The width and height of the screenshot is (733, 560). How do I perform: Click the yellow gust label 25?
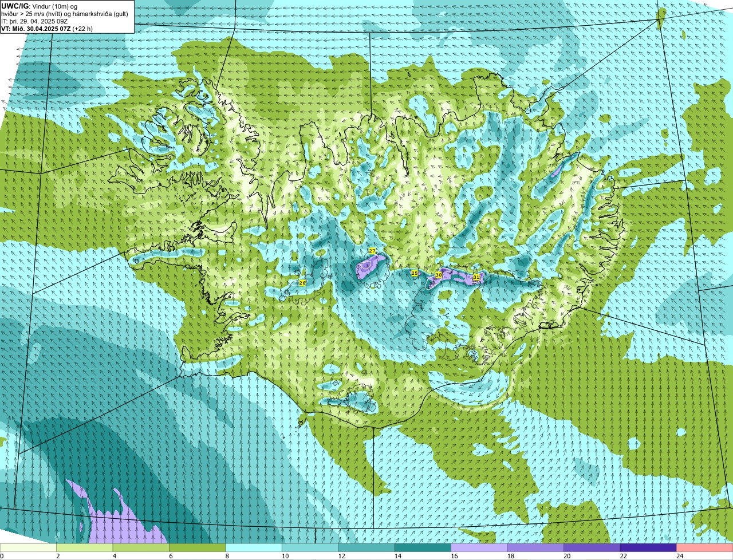[x=415, y=274]
